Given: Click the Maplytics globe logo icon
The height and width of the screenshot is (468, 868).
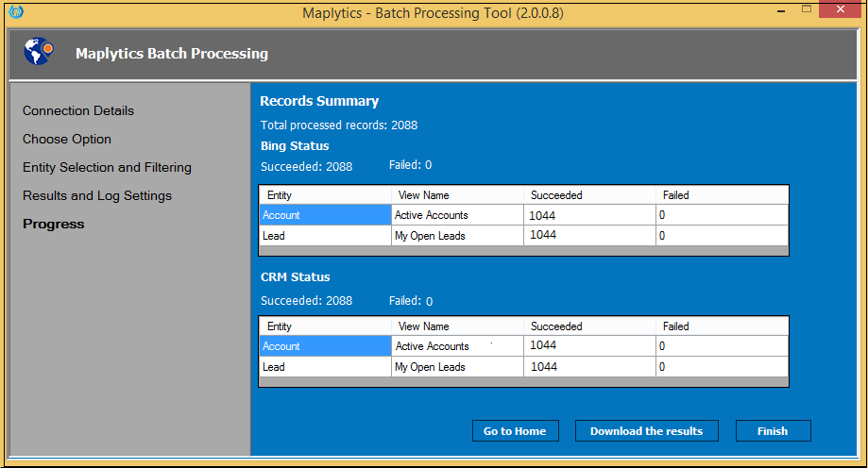Looking at the screenshot, I should 38,52.
